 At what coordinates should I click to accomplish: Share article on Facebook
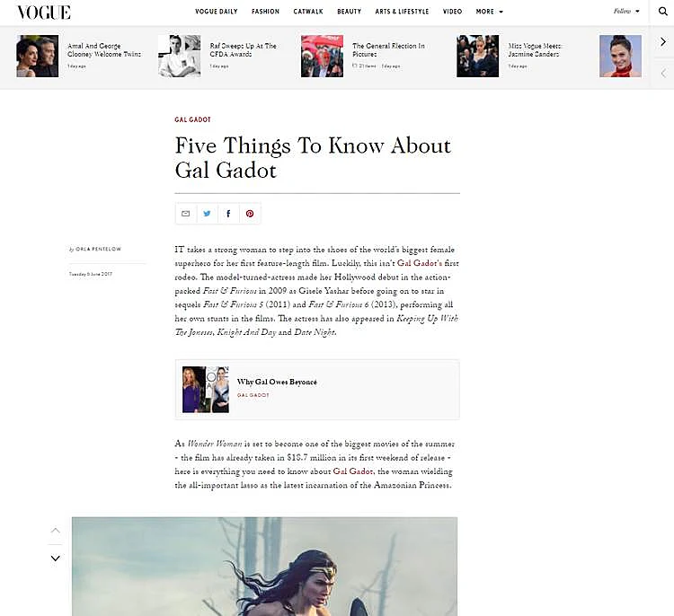[228, 214]
